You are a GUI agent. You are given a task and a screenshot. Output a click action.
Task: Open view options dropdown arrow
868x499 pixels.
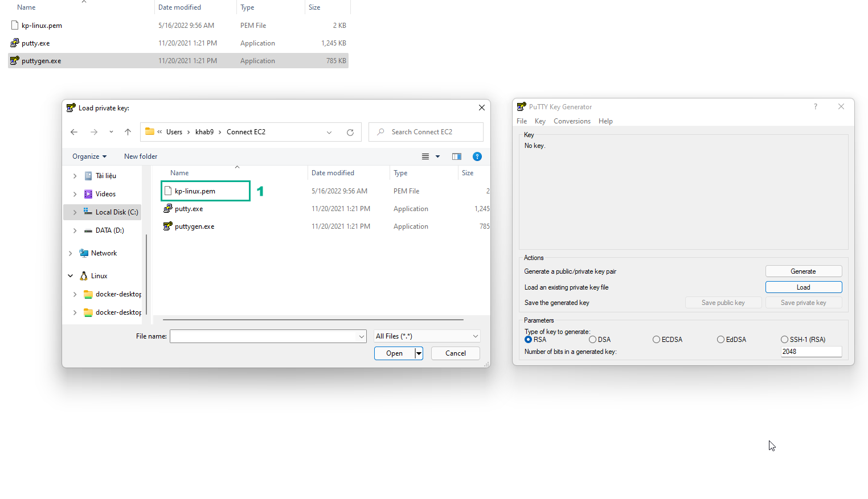click(x=437, y=156)
